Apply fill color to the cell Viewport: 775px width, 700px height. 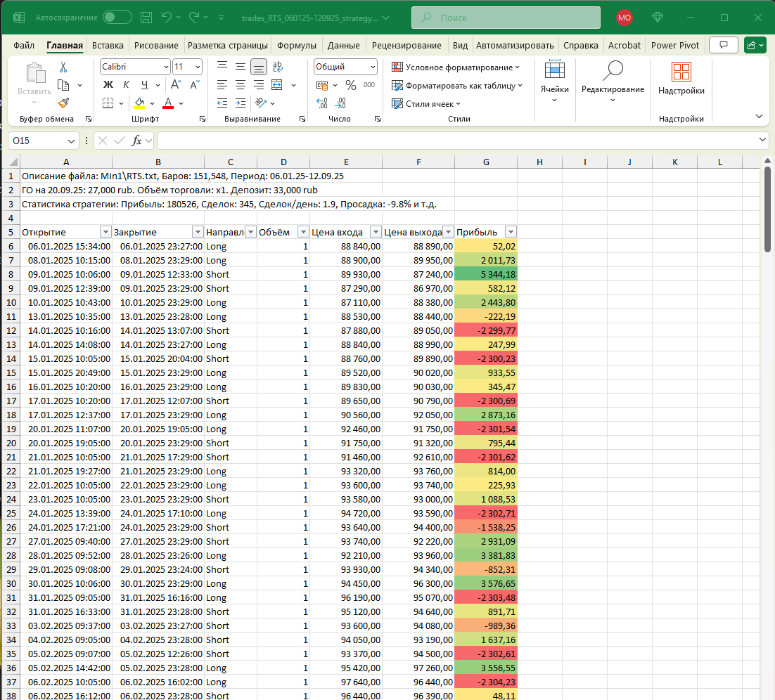(x=139, y=103)
